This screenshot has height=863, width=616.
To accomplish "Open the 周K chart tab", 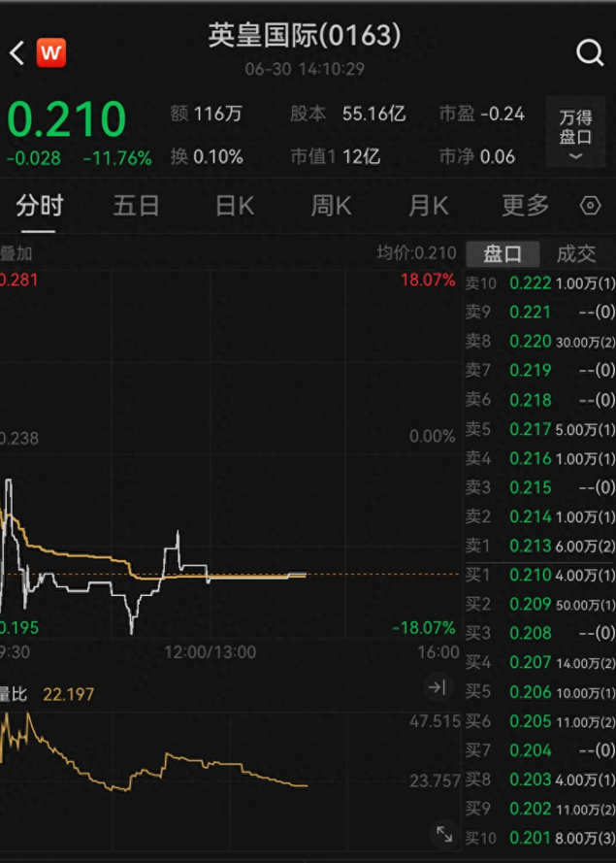I will tap(331, 207).
